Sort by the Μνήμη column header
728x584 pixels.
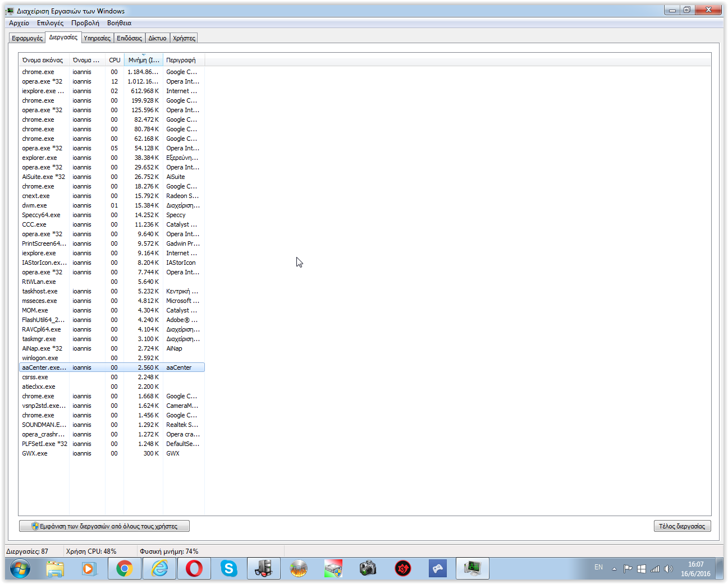click(x=144, y=60)
